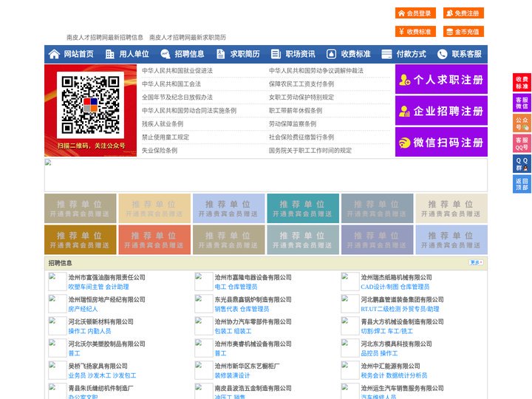Open 中华人民共和国工会法 link
Image resolution: width=532 pixels, height=399 pixels.
coord(171,83)
